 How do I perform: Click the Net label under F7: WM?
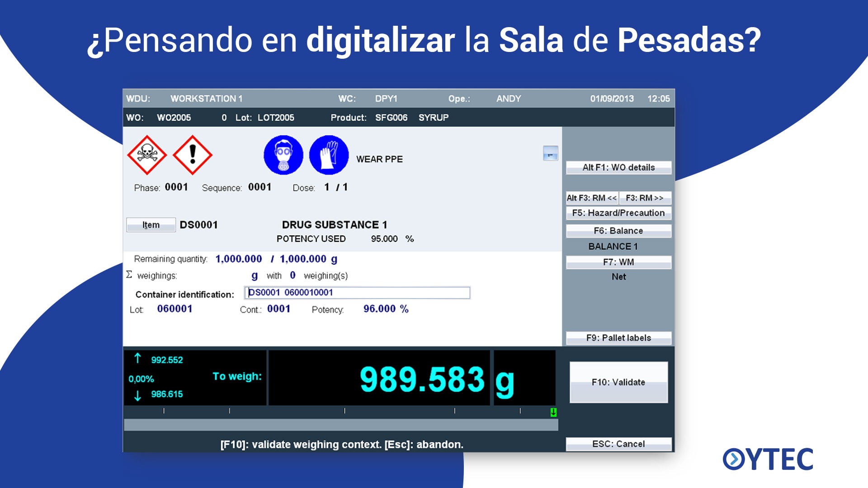(618, 277)
